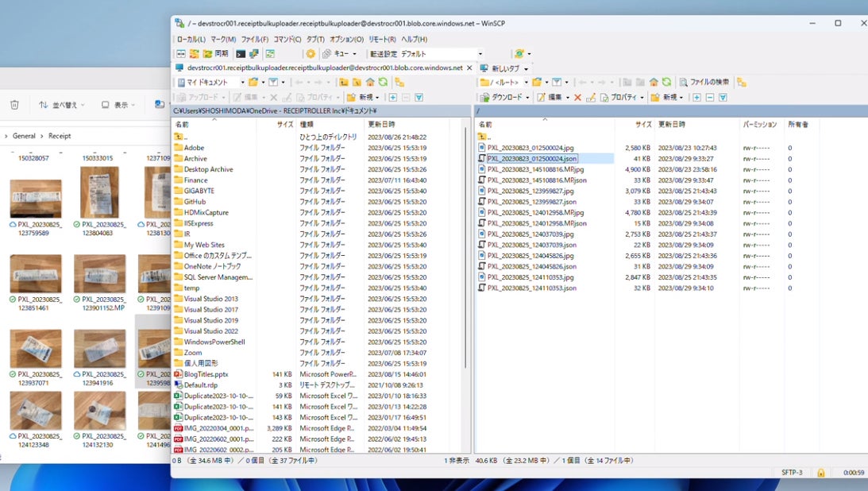This screenshot has height=491, width=868.
Task: Open the コマンド(C) menu
Action: 287,39
